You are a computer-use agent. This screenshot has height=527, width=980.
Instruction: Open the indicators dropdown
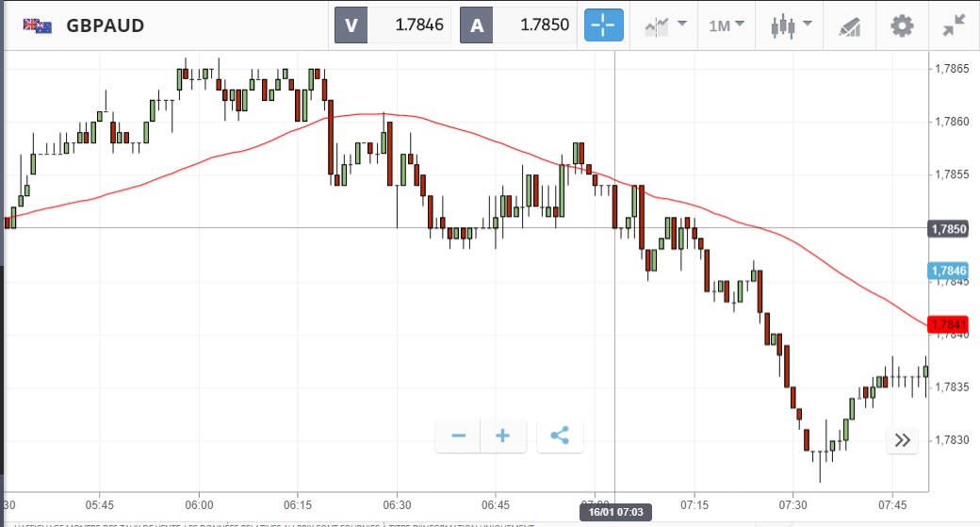[x=665, y=25]
